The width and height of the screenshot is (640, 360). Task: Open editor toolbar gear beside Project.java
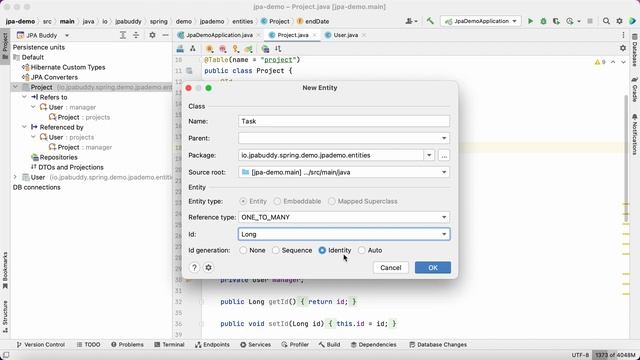[x=622, y=48]
